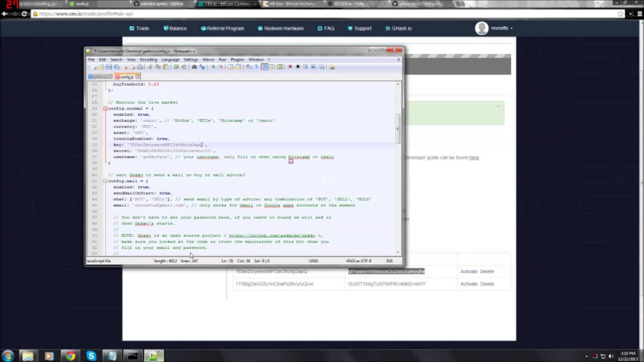Toggle Show All Characters icon

pyautogui.click(x=257, y=67)
